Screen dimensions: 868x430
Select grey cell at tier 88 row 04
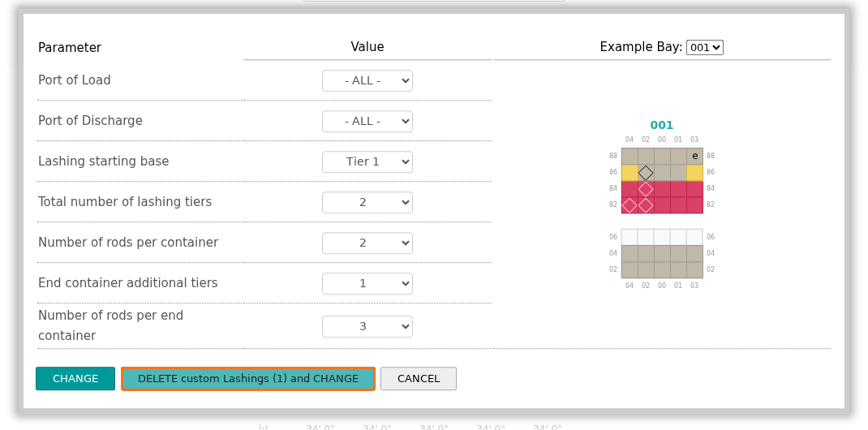[x=630, y=156]
